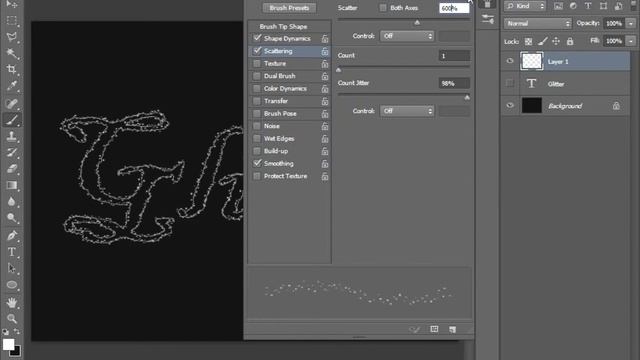Enable Color Dynamics checkbox

click(257, 88)
